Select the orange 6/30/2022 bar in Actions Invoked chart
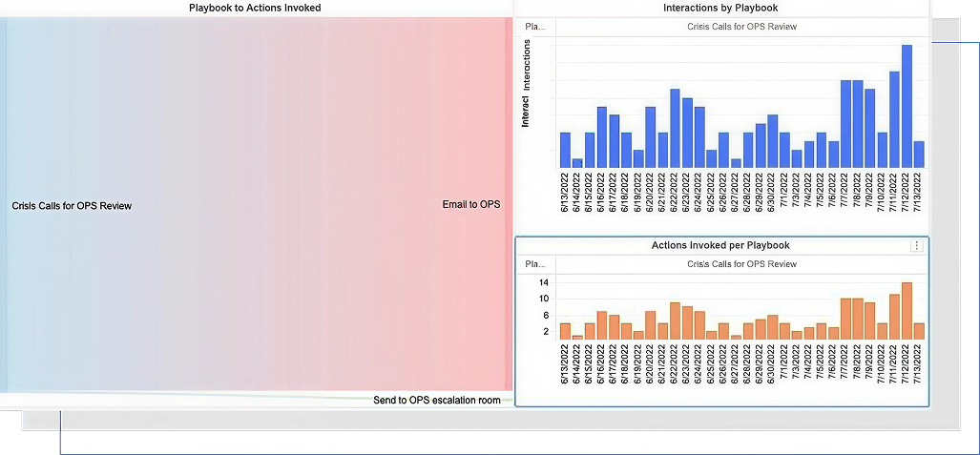Image resolution: width=980 pixels, height=455 pixels. pyautogui.click(x=773, y=327)
